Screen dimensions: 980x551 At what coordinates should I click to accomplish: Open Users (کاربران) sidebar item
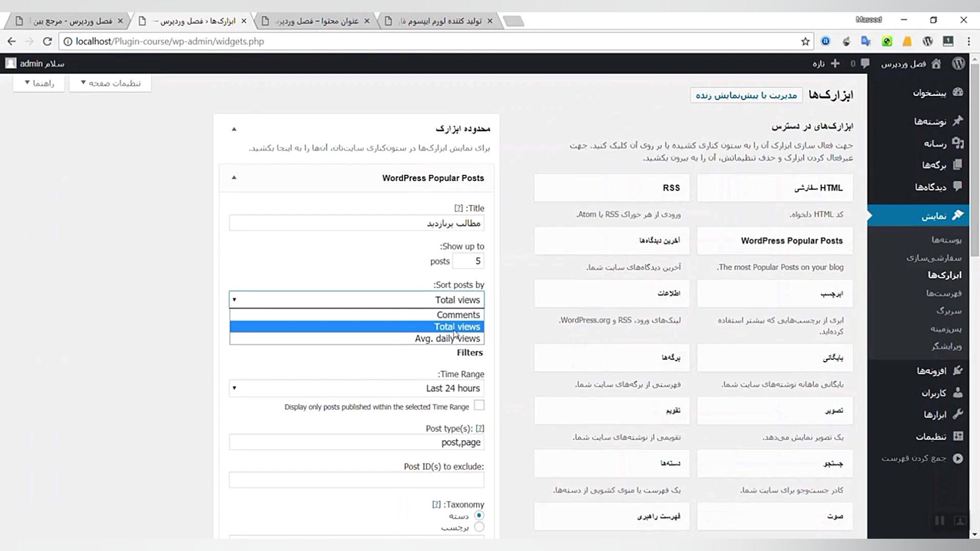pyautogui.click(x=934, y=393)
